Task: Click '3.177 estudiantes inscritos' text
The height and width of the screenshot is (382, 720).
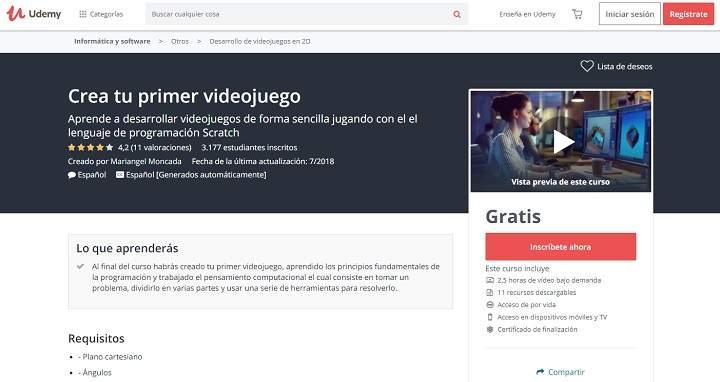Action: [x=249, y=147]
